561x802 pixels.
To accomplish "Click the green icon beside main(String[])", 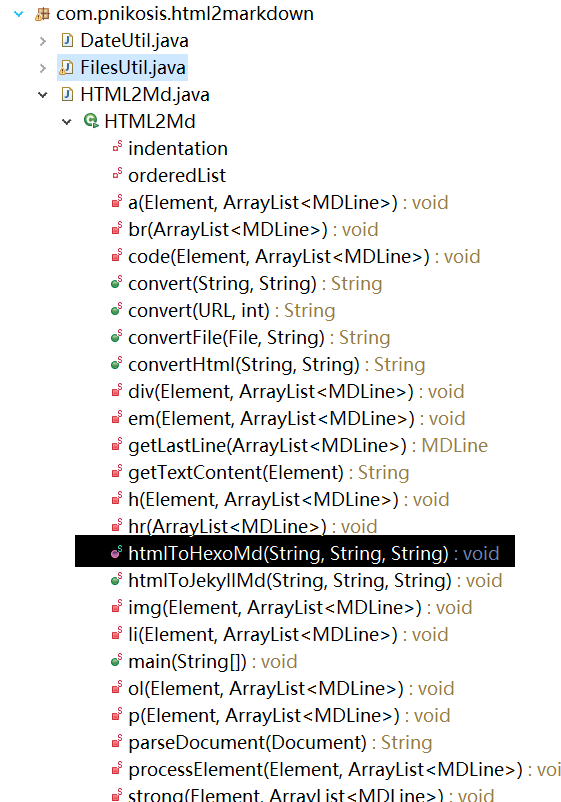I will [117, 661].
